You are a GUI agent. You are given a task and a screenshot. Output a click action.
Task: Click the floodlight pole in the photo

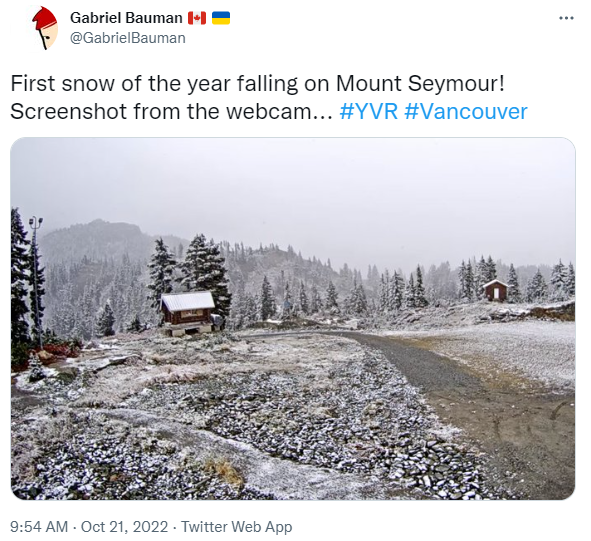36,281
